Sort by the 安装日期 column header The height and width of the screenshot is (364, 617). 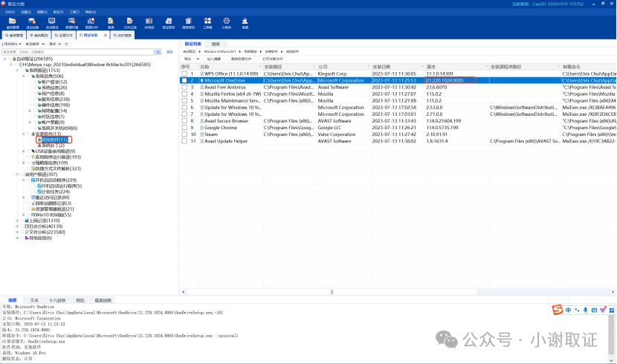coord(398,67)
